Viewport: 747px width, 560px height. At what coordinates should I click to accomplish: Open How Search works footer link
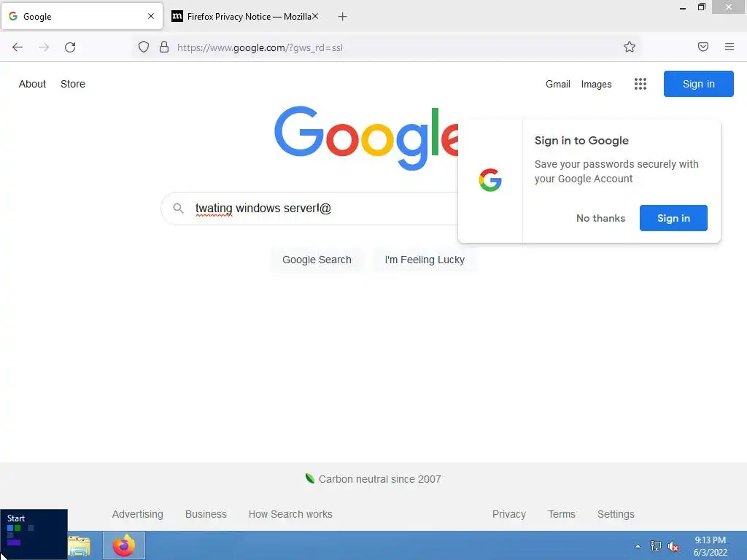tap(290, 514)
